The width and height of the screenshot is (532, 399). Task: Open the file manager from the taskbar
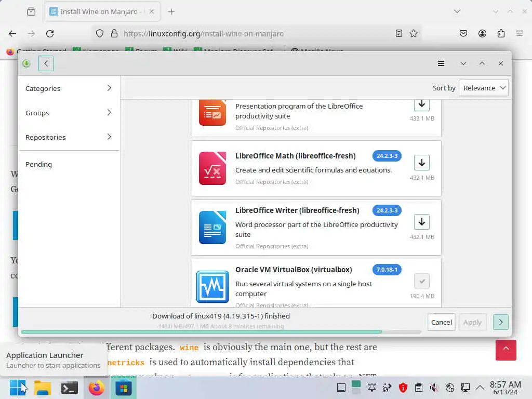tap(43, 388)
